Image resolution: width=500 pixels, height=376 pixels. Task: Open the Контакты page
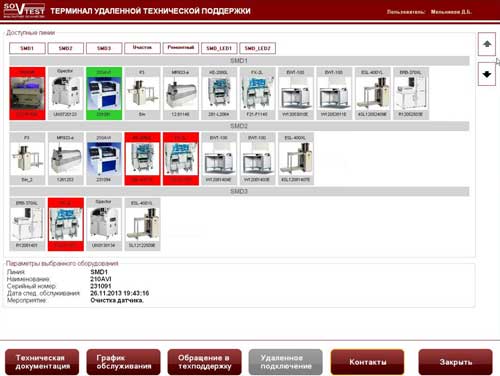367,362
